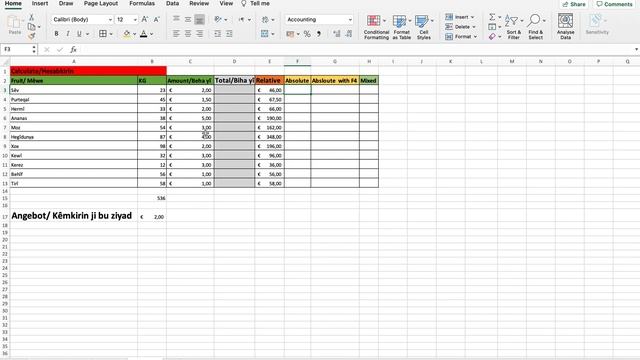Open the Format as Table menu
The height and width of the screenshot is (360, 640).
(401, 27)
